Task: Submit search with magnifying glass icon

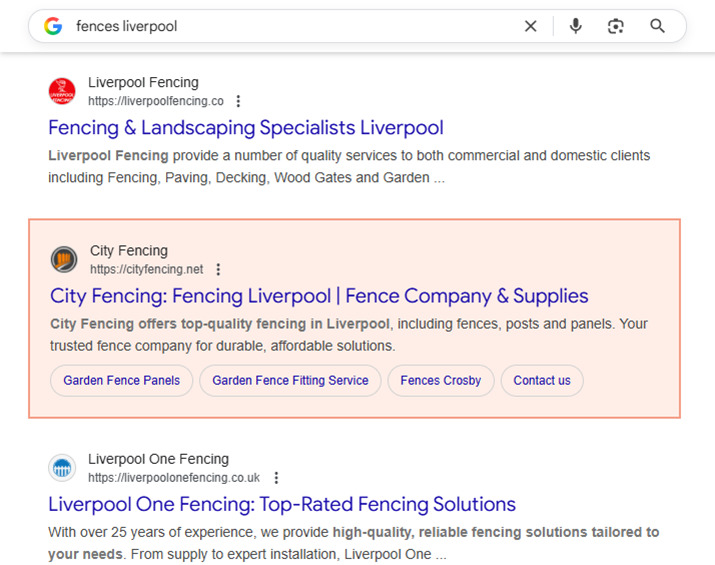Action: [x=657, y=26]
